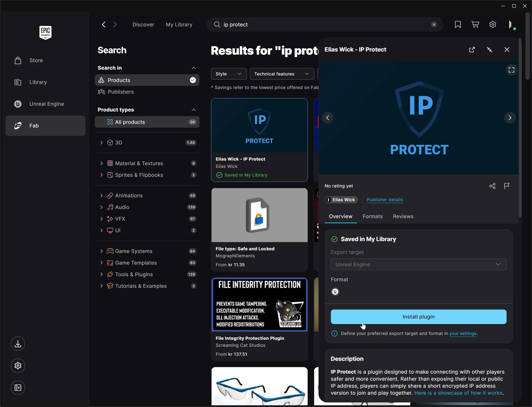Screen dimensions: 532x407
Task: Open the Epic Games logo home
Action: 45,33
